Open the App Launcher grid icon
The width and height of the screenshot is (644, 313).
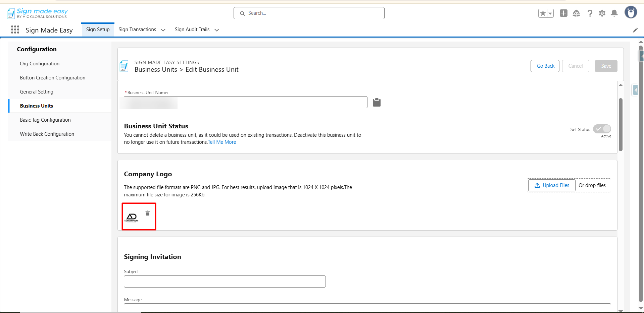click(15, 30)
